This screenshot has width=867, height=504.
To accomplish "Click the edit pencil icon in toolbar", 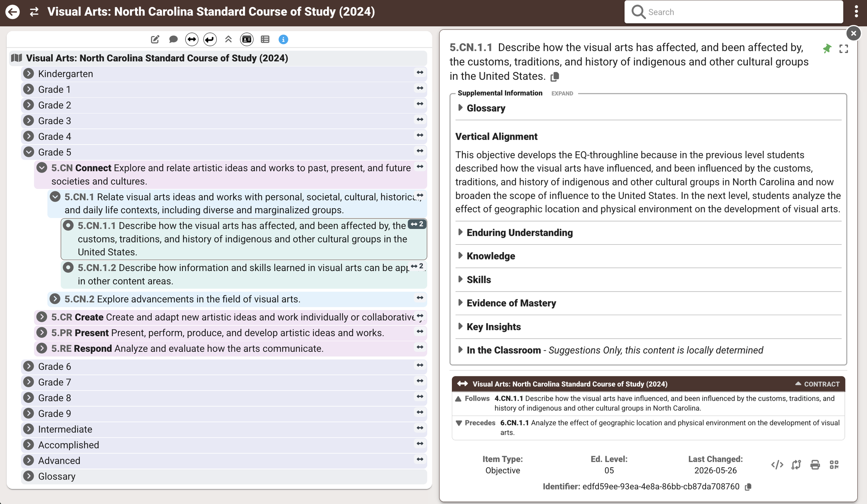I will point(155,40).
